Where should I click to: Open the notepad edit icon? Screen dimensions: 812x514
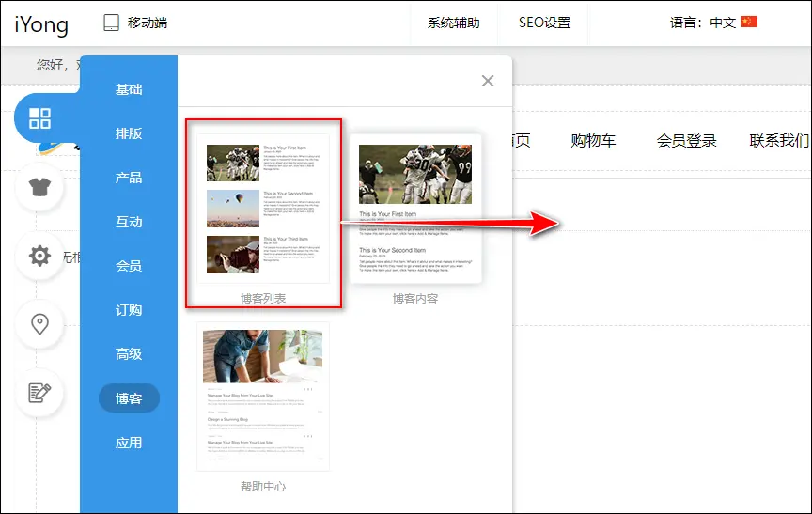tap(39, 392)
